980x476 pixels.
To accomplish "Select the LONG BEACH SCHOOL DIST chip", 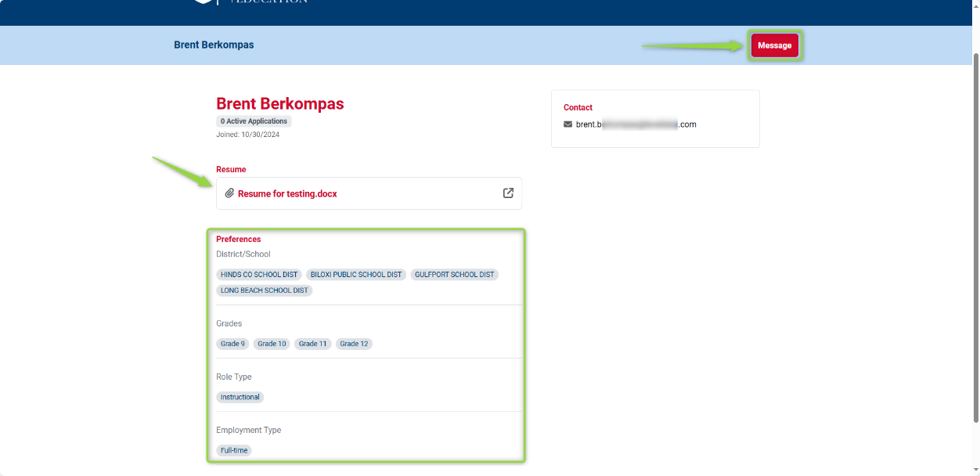I will tap(265, 290).
